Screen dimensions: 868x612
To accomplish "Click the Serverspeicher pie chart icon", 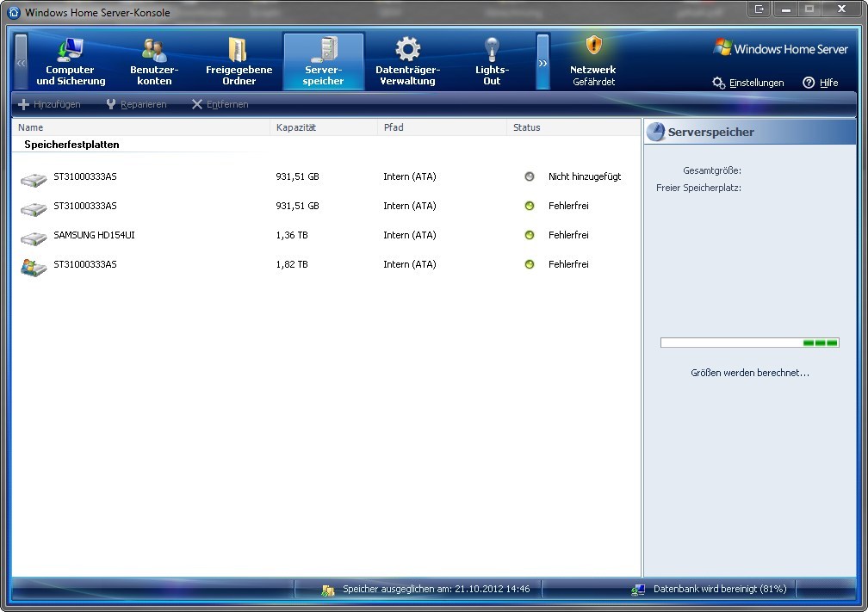I will (655, 132).
